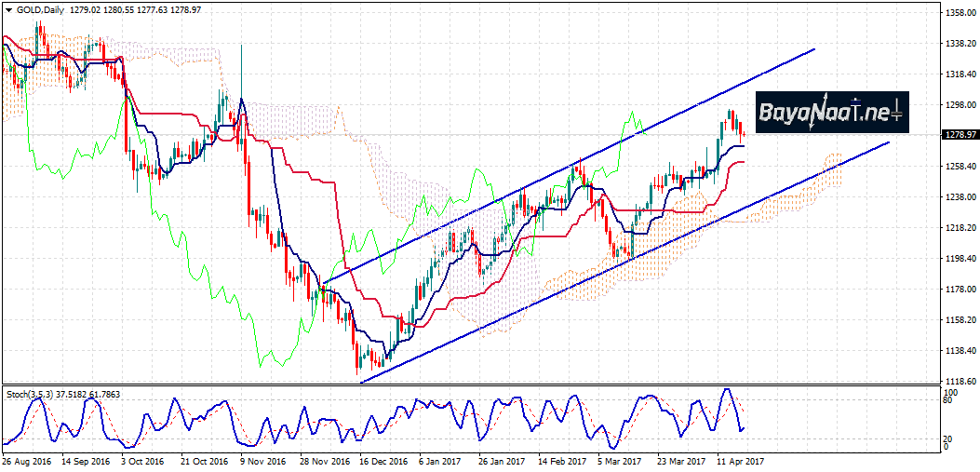Click the 1118.60 price scale label
The image size is (980, 472).
(x=958, y=382)
